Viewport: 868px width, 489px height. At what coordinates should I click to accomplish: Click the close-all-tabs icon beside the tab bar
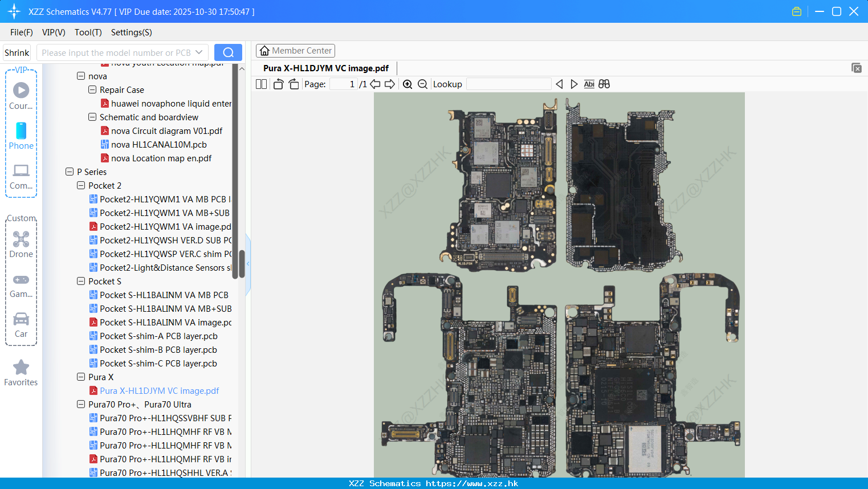pos(857,68)
